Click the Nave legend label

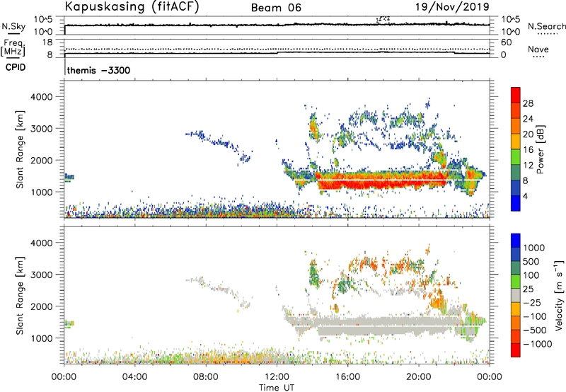pyautogui.click(x=538, y=49)
